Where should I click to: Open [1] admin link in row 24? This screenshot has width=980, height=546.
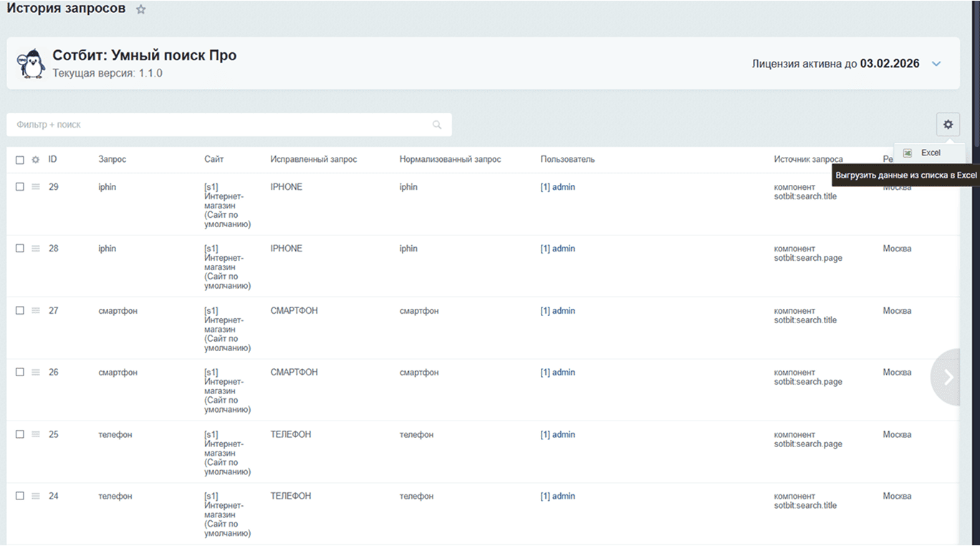click(x=557, y=497)
